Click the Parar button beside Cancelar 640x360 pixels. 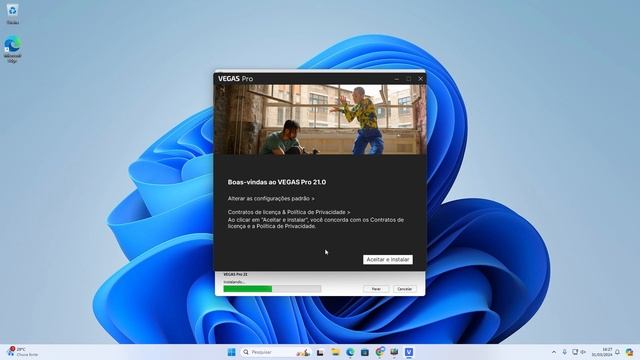[376, 289]
